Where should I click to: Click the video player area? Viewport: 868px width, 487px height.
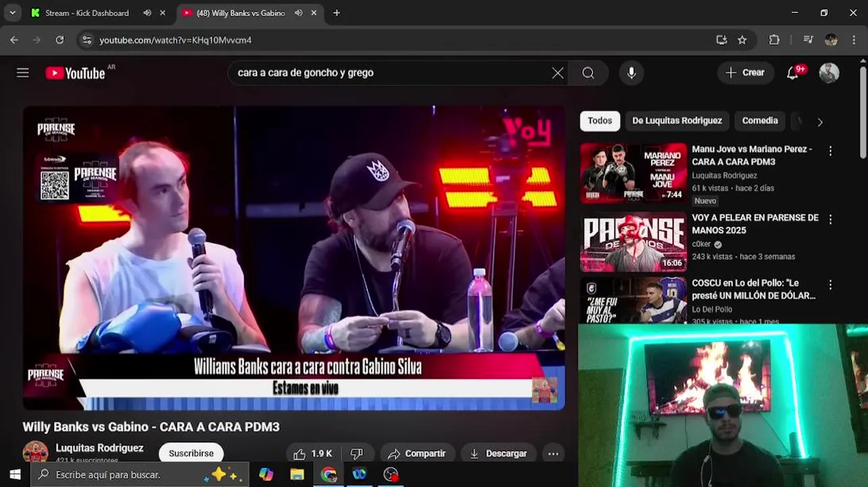(x=293, y=258)
